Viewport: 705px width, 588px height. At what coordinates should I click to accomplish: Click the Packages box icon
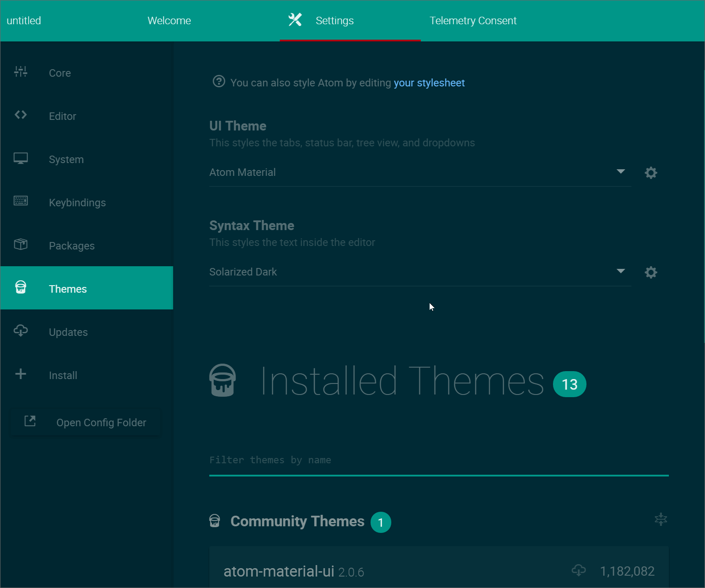click(x=21, y=244)
